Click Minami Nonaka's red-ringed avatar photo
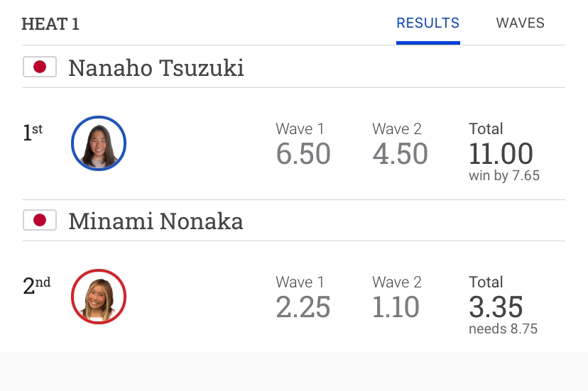Image resolution: width=588 pixels, height=391 pixels. pyautogui.click(x=99, y=297)
